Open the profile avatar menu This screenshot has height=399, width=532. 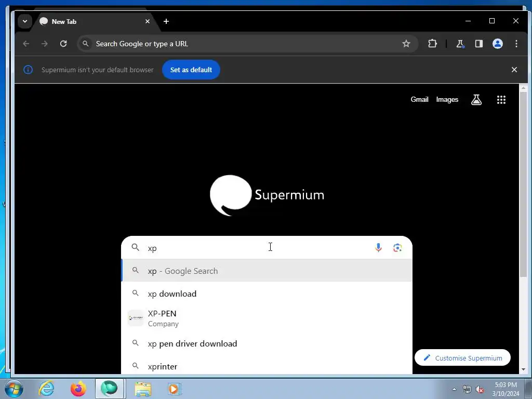point(498,44)
